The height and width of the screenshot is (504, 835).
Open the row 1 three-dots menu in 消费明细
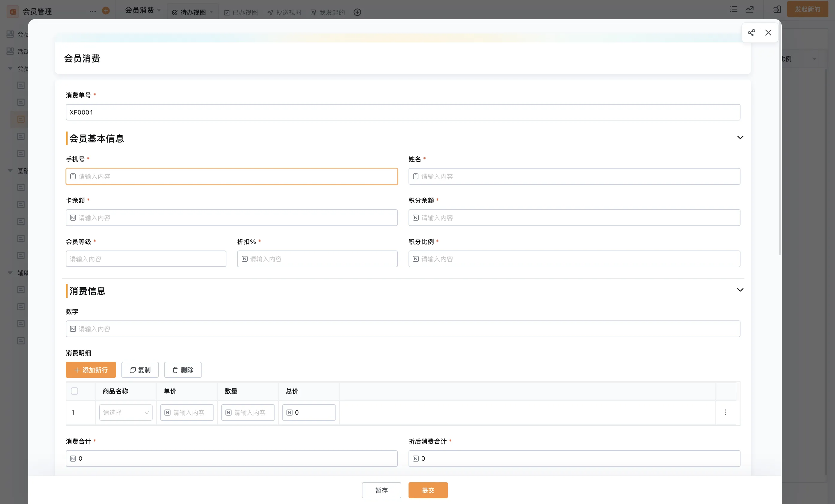click(x=726, y=412)
